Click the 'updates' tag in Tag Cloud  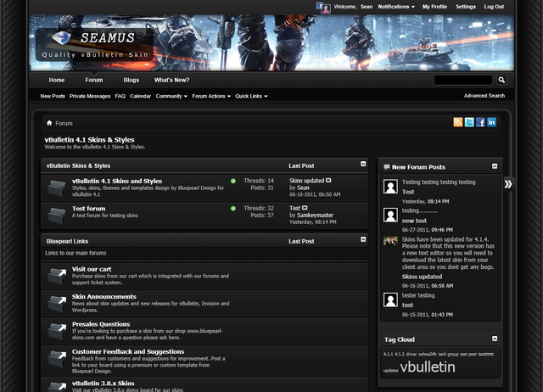pos(390,371)
